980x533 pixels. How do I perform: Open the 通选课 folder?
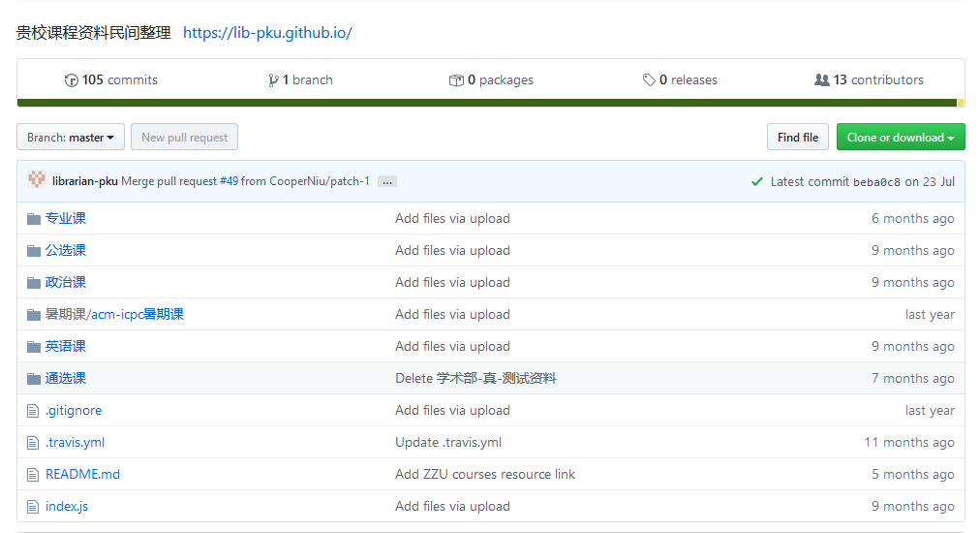[x=66, y=378]
